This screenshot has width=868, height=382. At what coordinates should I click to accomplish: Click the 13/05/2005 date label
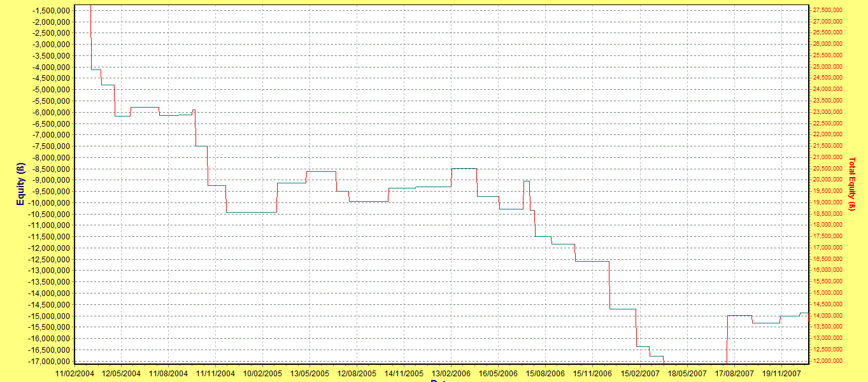pos(309,373)
